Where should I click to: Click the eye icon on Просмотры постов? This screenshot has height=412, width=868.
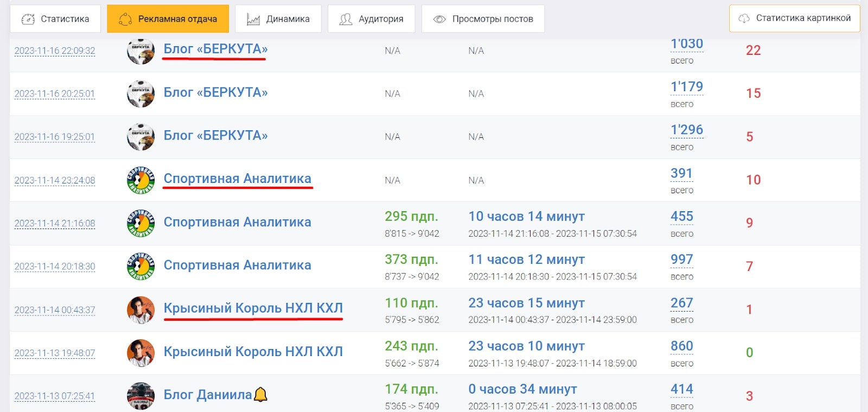pos(439,19)
